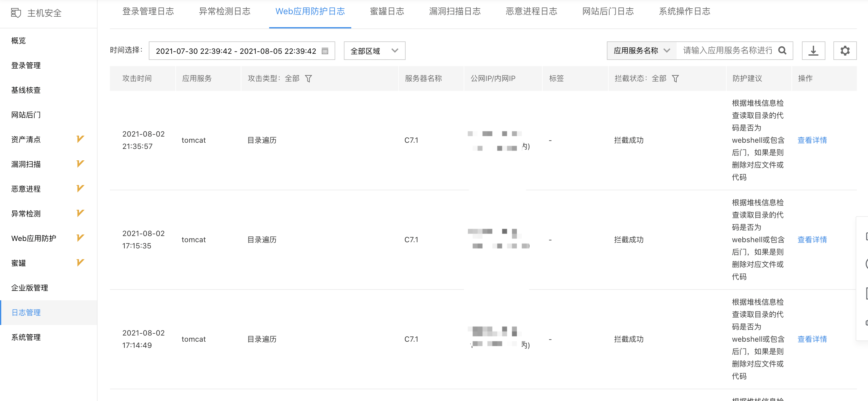Select the Web应用防护日志 tab
The height and width of the screenshot is (401, 868).
(x=310, y=11)
